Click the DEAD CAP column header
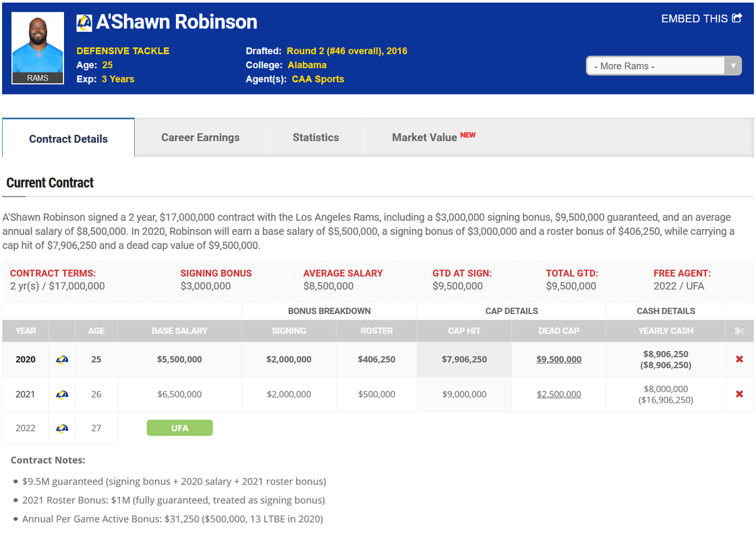The image size is (756, 540). click(x=559, y=331)
